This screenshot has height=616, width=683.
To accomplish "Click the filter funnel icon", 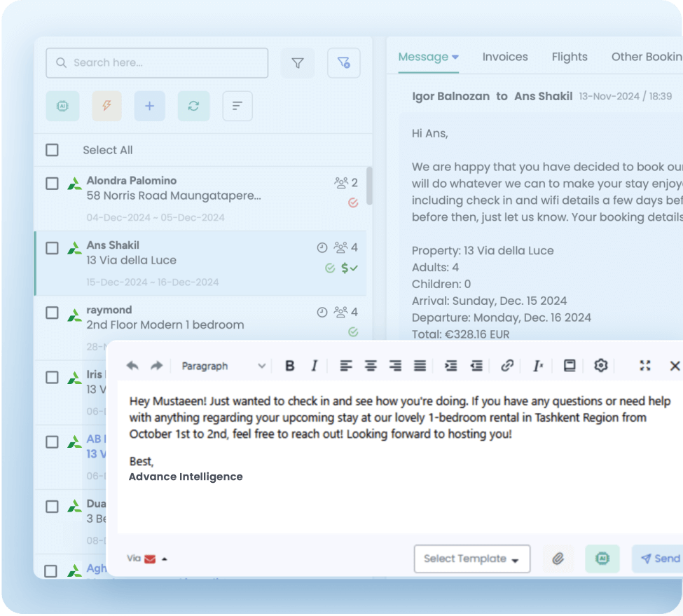I will pyautogui.click(x=298, y=64).
